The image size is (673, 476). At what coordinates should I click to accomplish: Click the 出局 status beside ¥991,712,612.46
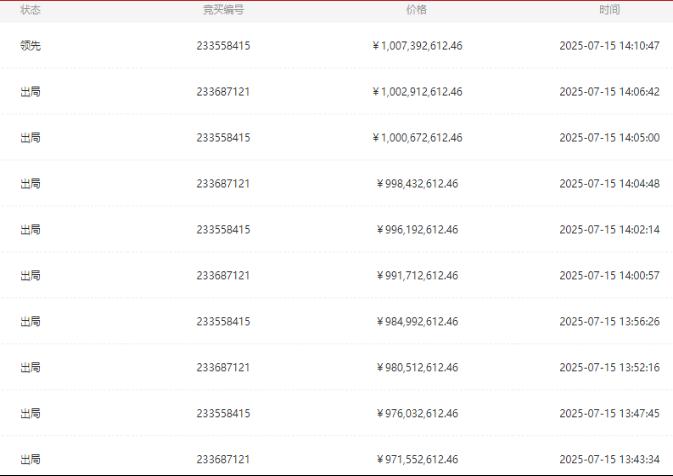click(30, 276)
